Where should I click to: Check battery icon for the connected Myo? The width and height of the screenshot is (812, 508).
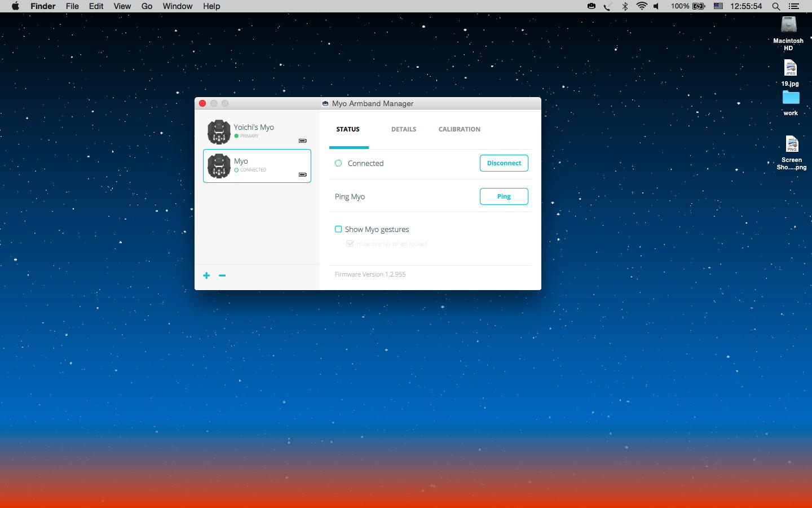click(x=303, y=174)
